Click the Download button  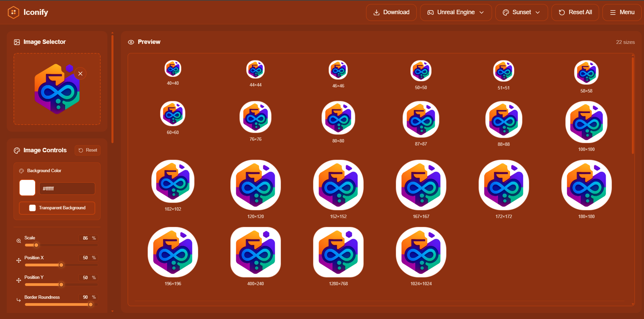pyautogui.click(x=391, y=12)
